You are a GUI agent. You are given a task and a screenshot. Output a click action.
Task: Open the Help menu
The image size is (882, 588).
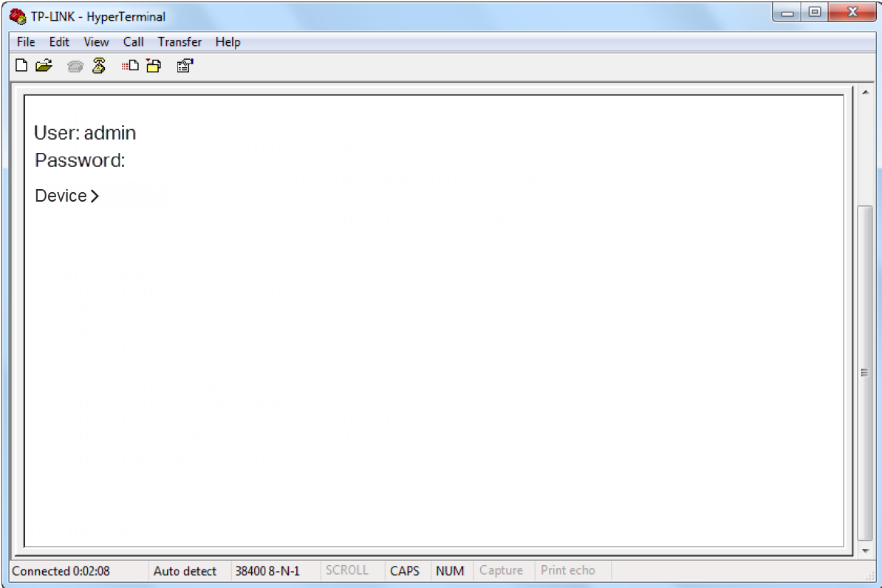click(x=228, y=41)
